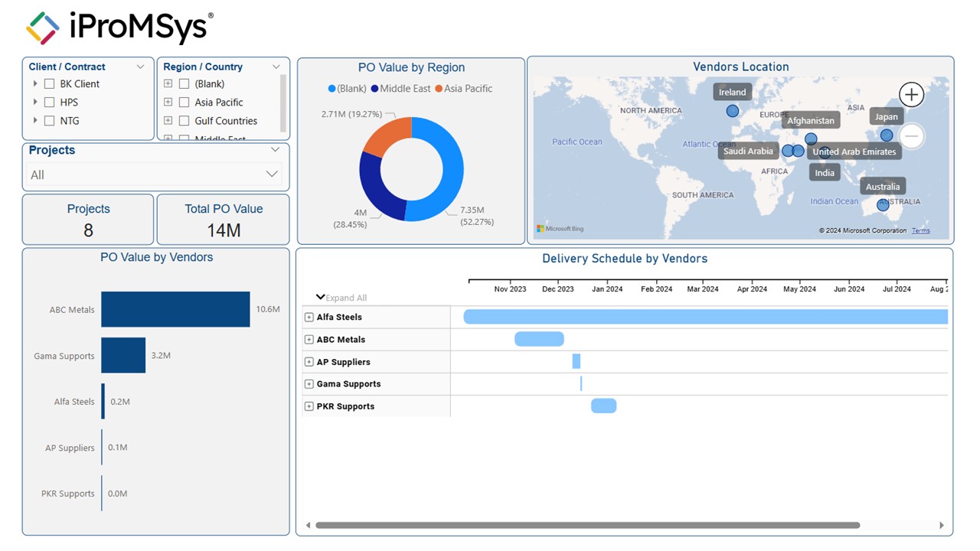980x551 pixels.
Task: Open the map Terms link
Action: point(921,230)
